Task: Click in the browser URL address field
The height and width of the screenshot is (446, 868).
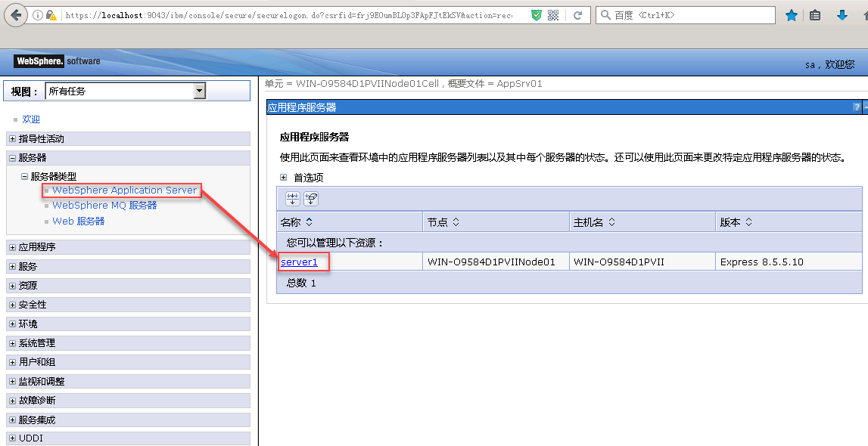Action: coord(288,15)
